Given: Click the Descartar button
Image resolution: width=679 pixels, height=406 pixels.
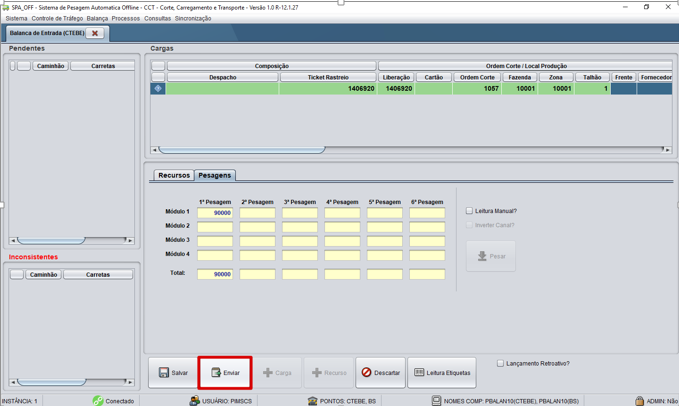Looking at the screenshot, I should coord(380,373).
